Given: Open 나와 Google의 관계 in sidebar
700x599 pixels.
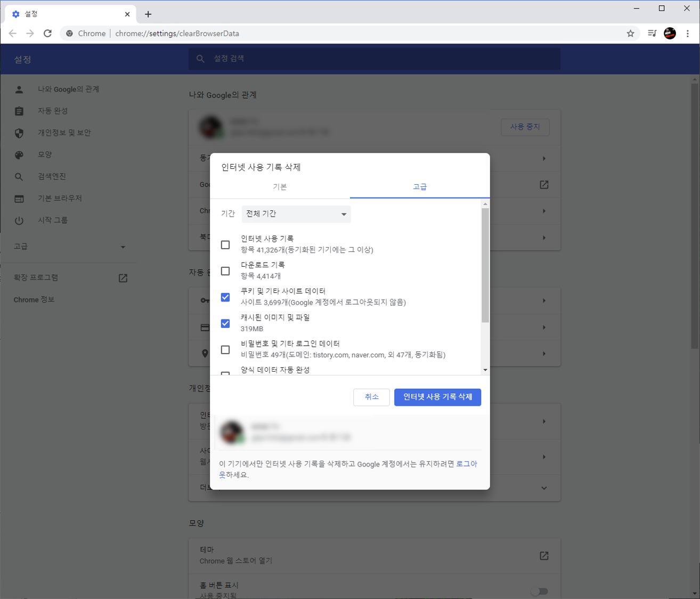Looking at the screenshot, I should pos(68,89).
